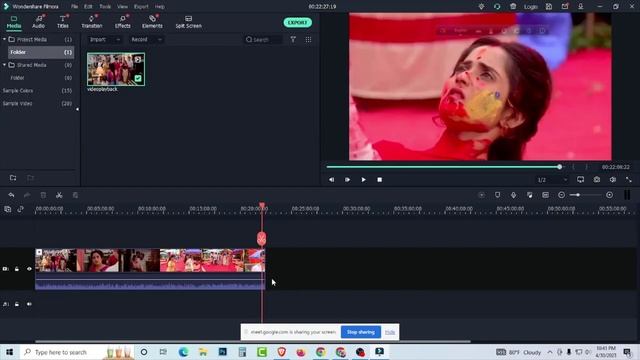Click the Login button
Screen dimensions: 640x360
[531, 7]
